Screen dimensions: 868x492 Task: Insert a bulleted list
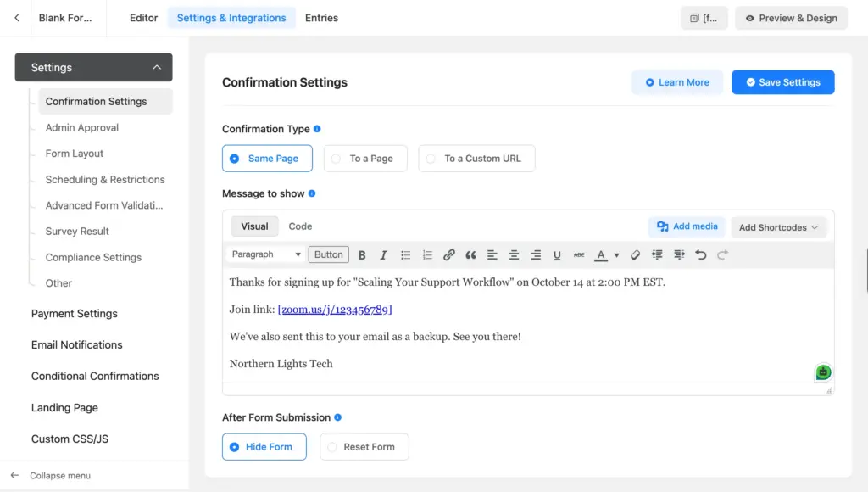pos(405,254)
